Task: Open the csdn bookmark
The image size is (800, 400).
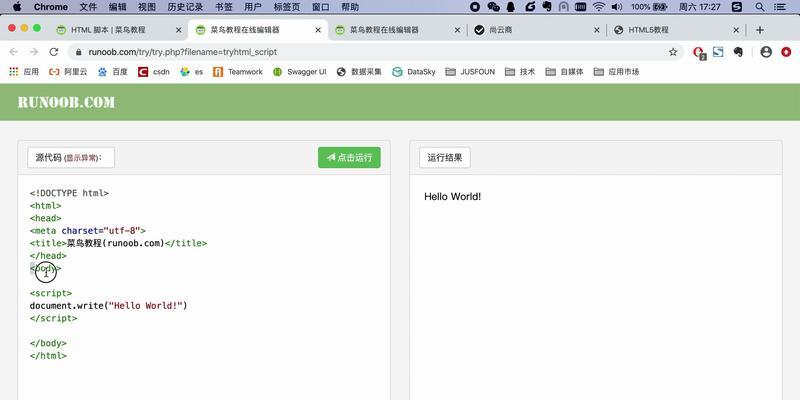Action: pos(154,72)
